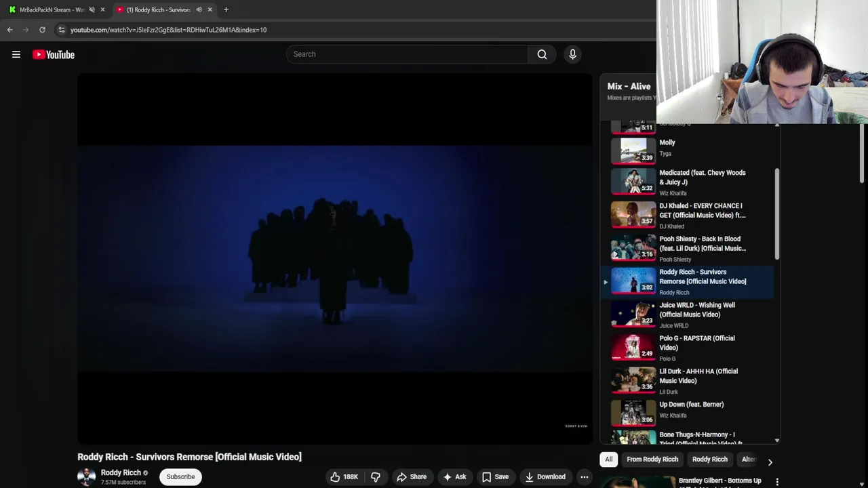Open Brantley Gilbert Bottoms Up suggested video
This screenshot has width=868, height=488.
pyautogui.click(x=719, y=481)
